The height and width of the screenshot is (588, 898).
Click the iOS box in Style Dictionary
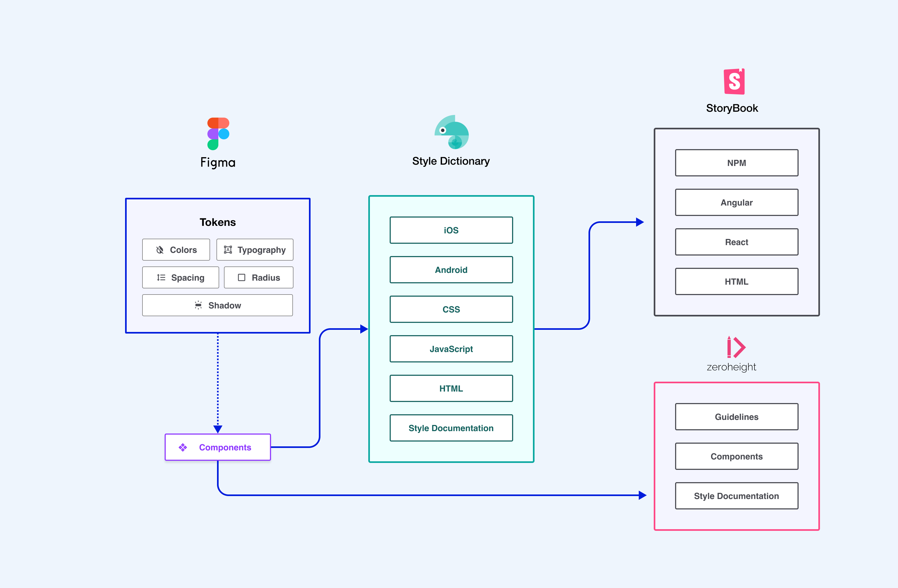click(x=451, y=230)
